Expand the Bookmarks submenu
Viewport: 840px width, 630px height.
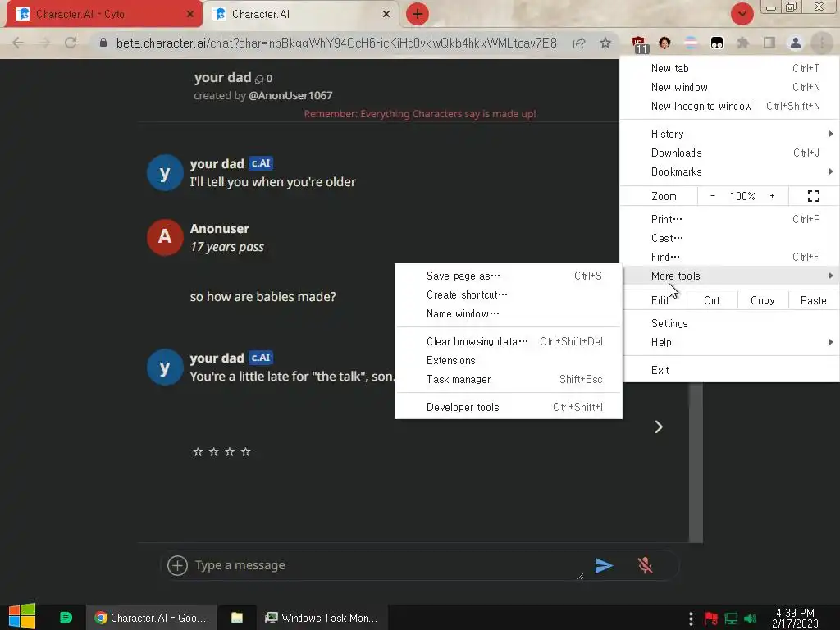tap(729, 171)
